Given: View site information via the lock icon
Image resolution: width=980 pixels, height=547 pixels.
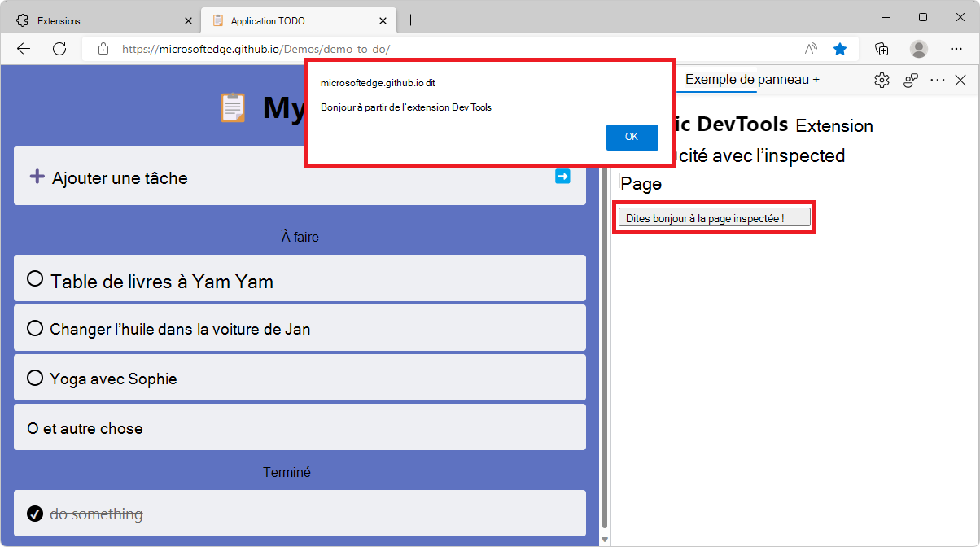Looking at the screenshot, I should (x=103, y=49).
